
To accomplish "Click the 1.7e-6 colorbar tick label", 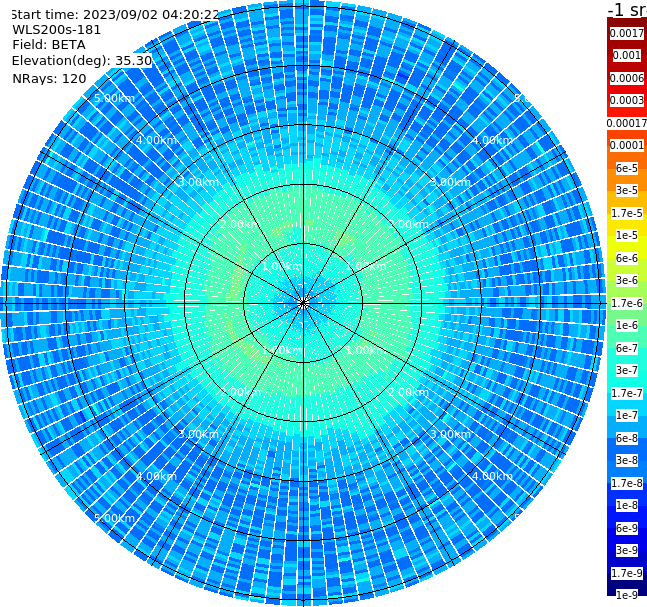I will point(627,303).
